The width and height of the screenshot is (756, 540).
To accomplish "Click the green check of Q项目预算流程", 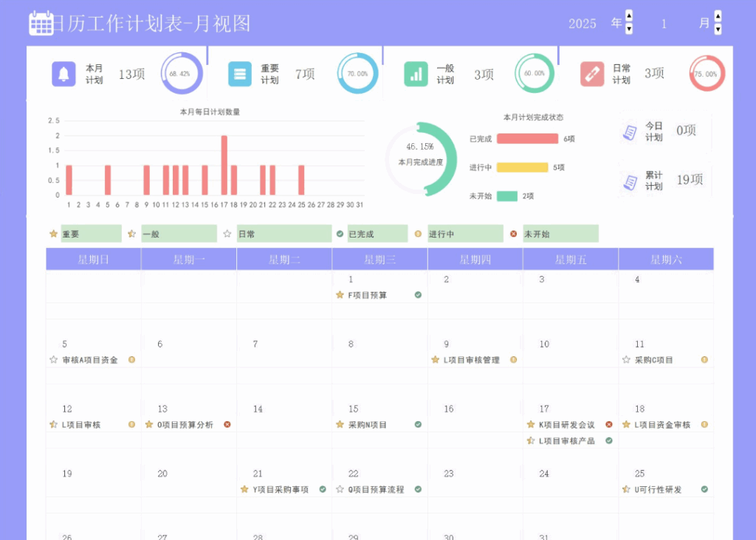I will click(x=418, y=489).
